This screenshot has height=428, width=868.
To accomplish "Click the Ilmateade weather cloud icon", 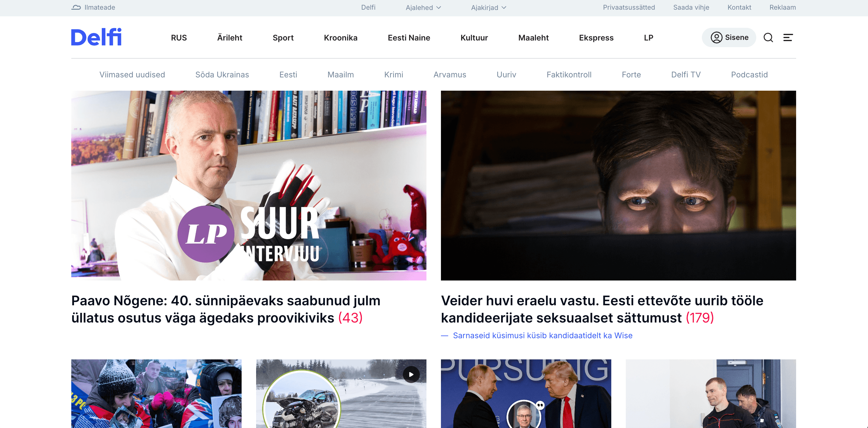I will (76, 8).
